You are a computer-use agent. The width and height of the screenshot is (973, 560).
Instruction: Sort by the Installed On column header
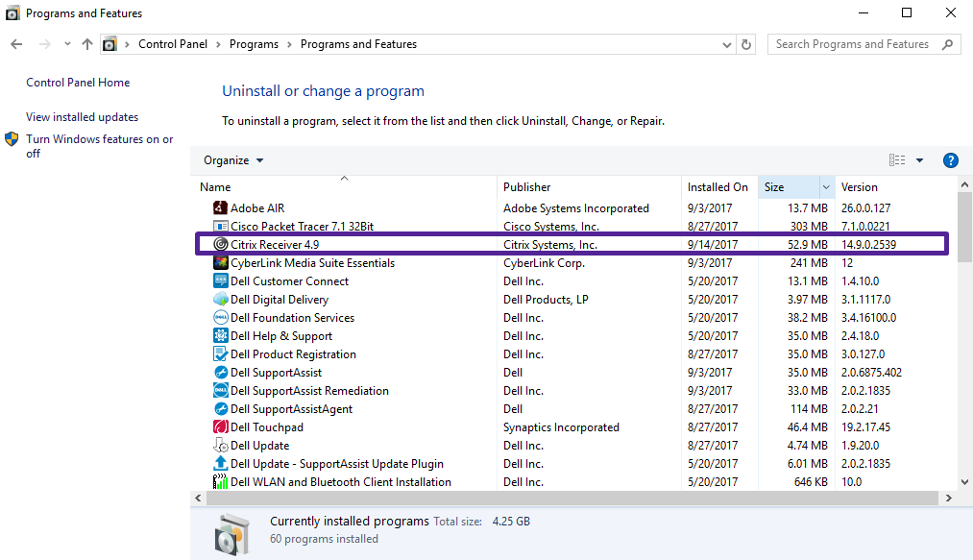click(718, 187)
